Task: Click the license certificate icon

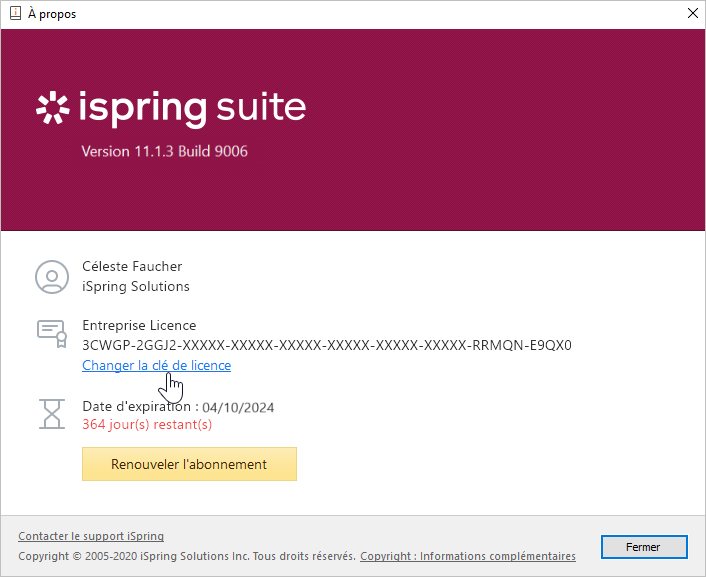Action: (x=51, y=331)
